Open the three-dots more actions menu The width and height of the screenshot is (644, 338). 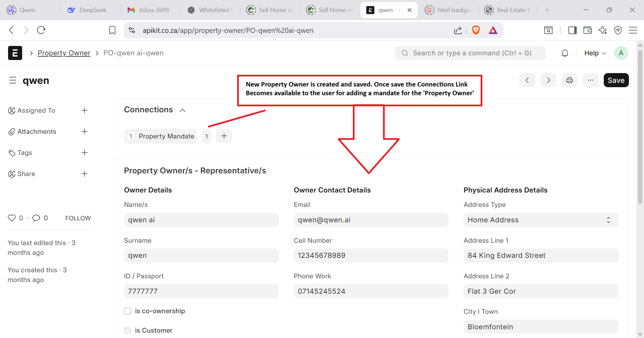click(x=590, y=80)
